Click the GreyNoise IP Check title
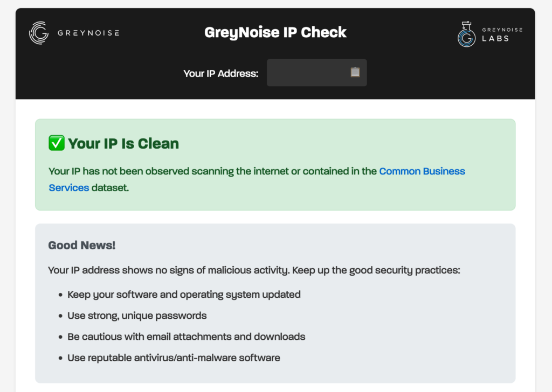The height and width of the screenshot is (392, 552). coord(275,32)
